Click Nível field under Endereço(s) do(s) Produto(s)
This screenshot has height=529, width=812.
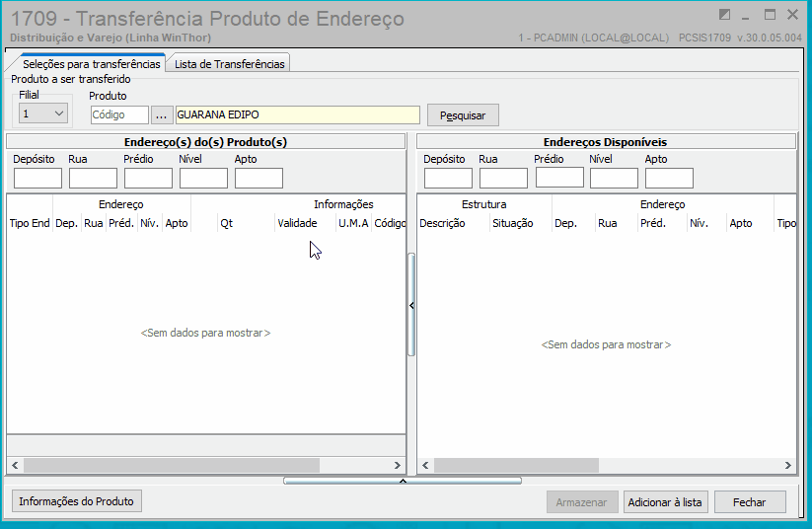point(203,179)
